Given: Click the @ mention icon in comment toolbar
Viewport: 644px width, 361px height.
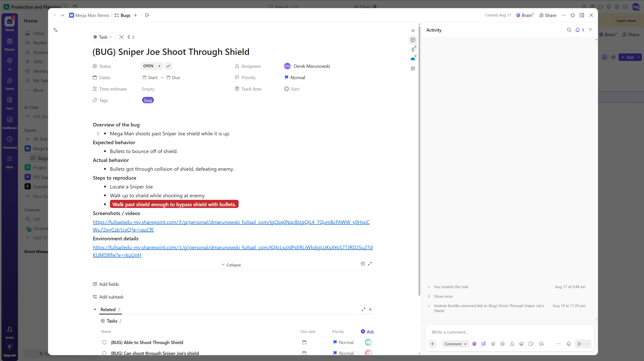Looking at the screenshot, I should click(502, 344).
